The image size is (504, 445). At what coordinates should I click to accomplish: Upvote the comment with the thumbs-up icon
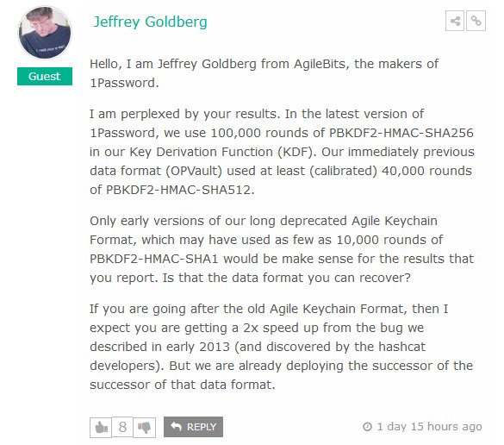[x=101, y=427]
